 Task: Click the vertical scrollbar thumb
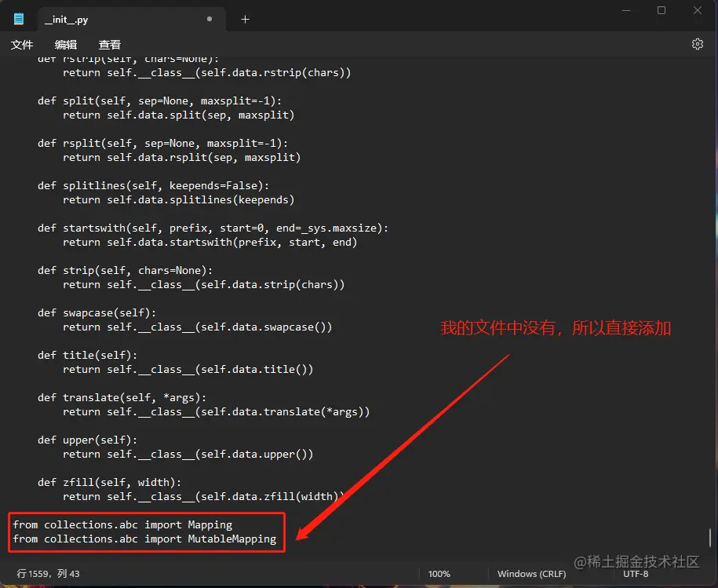(x=710, y=538)
